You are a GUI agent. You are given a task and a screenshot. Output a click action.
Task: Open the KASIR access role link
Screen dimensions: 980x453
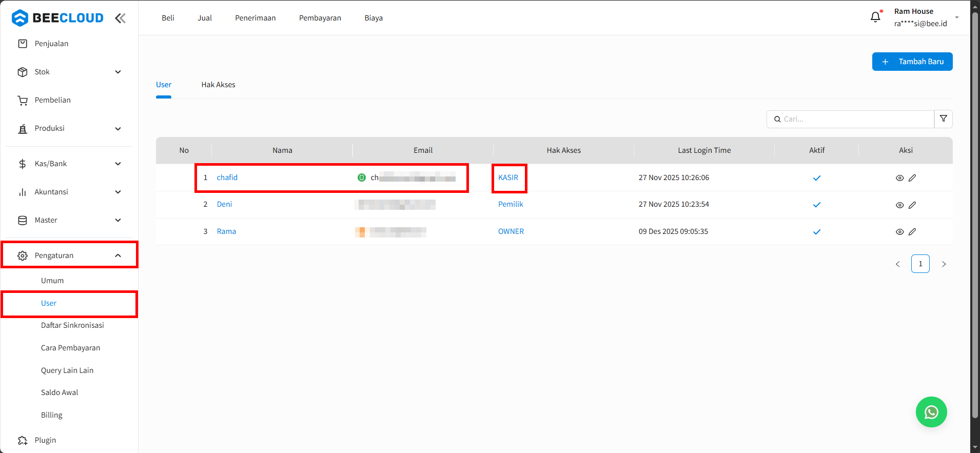pos(508,178)
